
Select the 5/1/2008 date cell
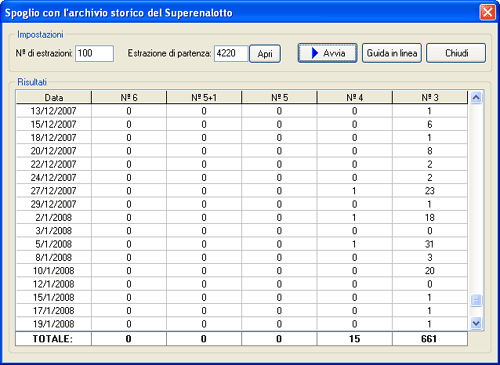coord(54,244)
